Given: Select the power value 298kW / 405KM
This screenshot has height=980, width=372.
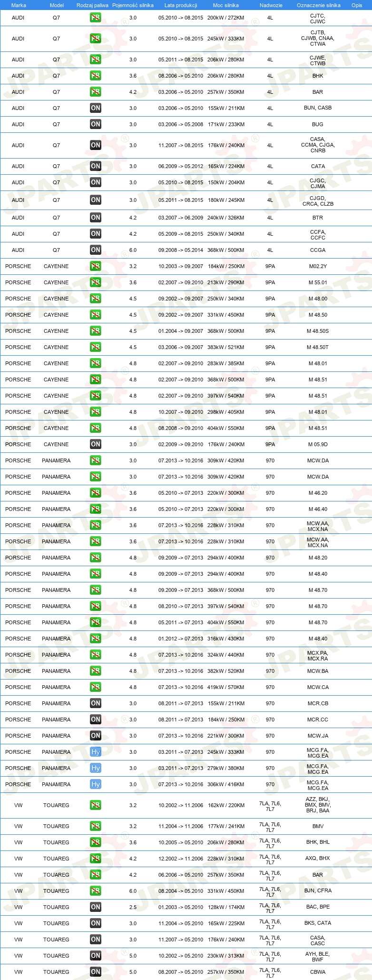Looking at the screenshot, I should 226,412.
